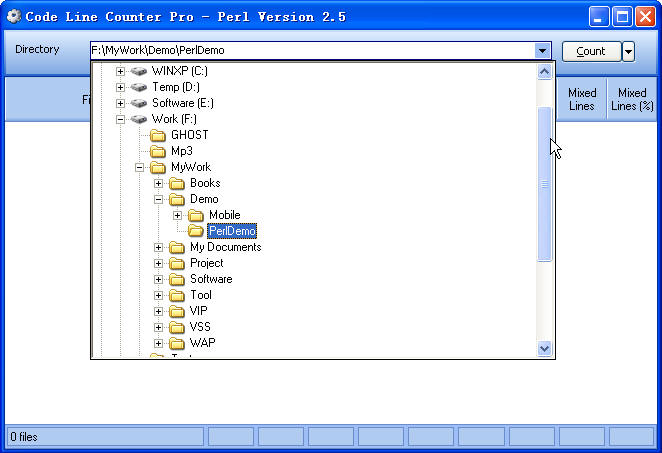Click the Mixed Lines (%) column header

pos(632,99)
